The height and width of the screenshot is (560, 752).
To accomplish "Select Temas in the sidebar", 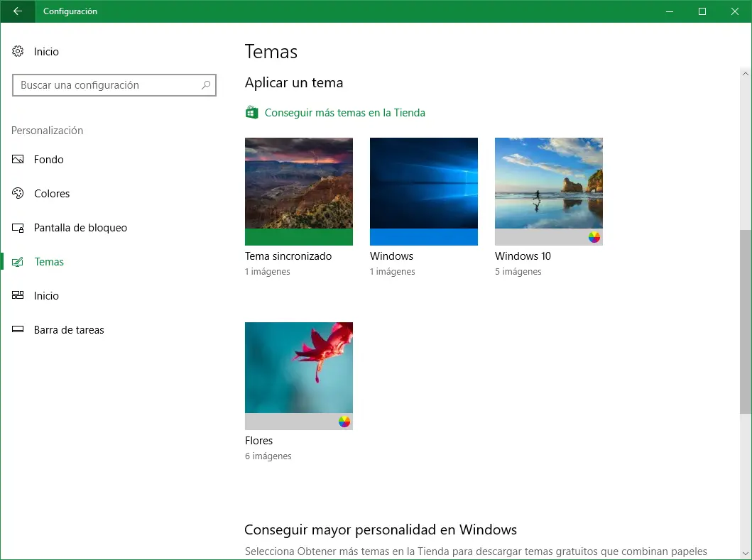I will click(x=49, y=262).
